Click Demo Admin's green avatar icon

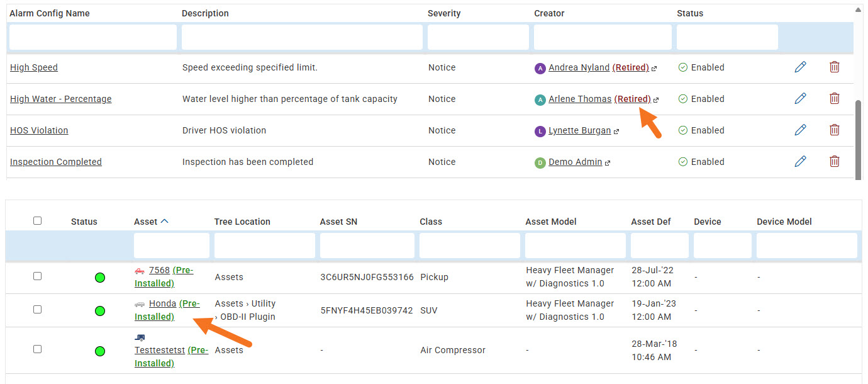[540, 162]
